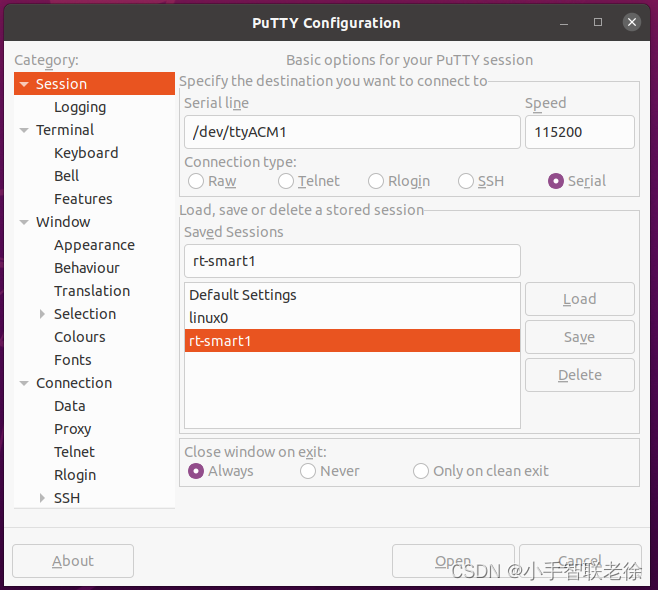Select the Raw connection type
The height and width of the screenshot is (590, 658).
(197, 181)
